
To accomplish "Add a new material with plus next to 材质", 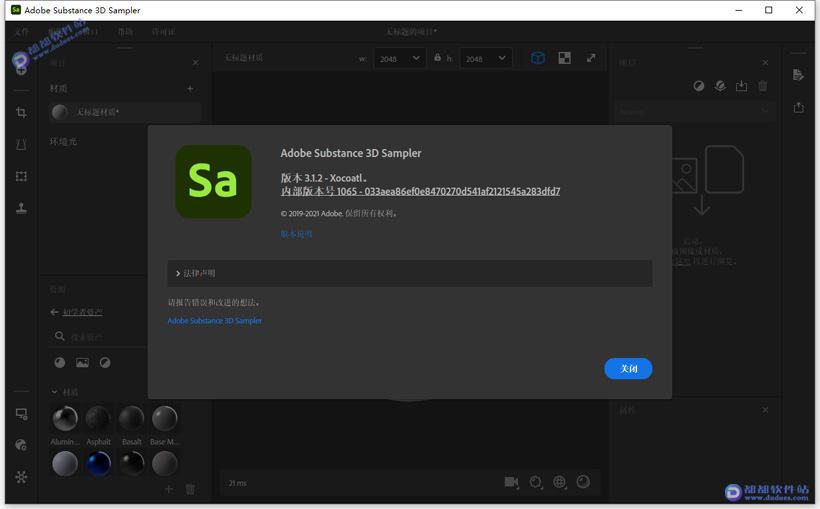I will click(x=190, y=89).
